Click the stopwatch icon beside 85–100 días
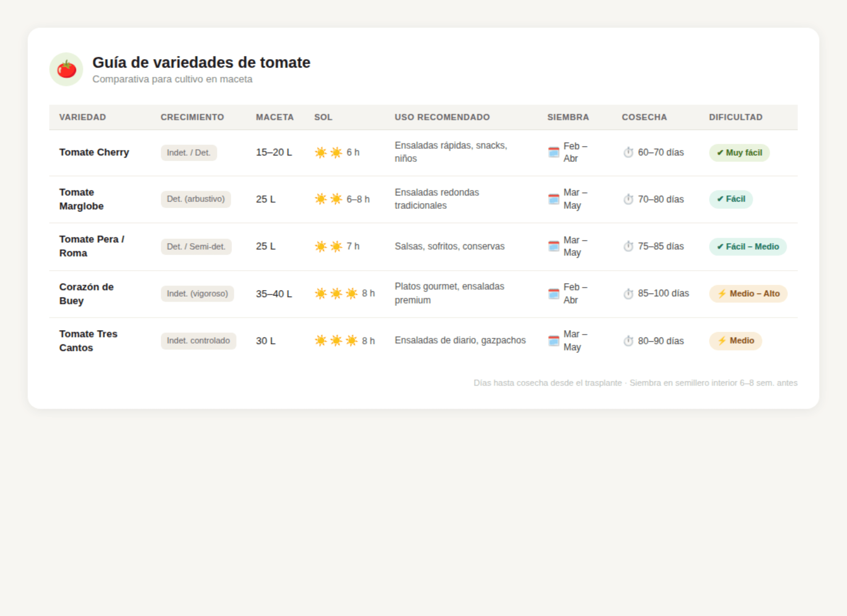This screenshot has width=847, height=616. [628, 294]
